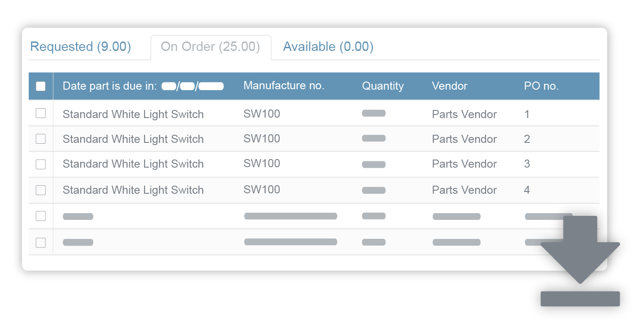The image size is (644, 324).
Task: Tick the checkbox for PO no. 3 row
Action: point(41,164)
